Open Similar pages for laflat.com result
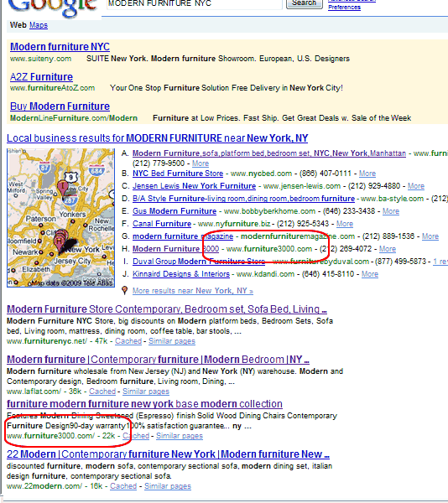Viewport: 448px width, 503px height. click(146, 392)
